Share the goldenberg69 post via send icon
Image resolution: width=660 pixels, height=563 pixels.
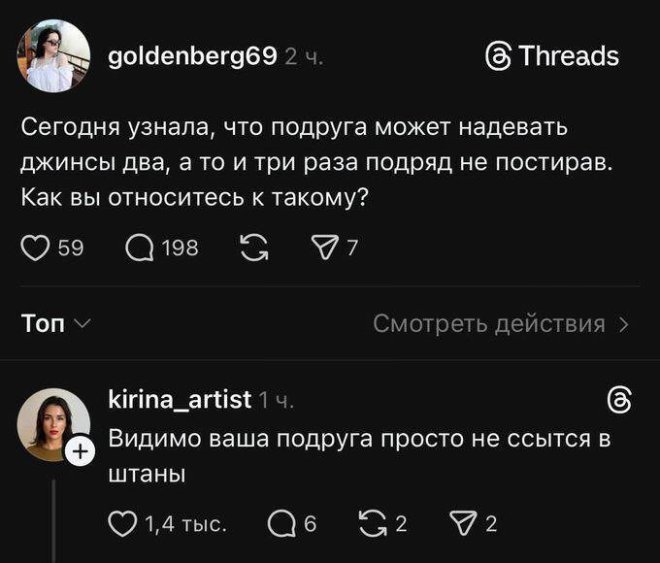[x=323, y=249]
